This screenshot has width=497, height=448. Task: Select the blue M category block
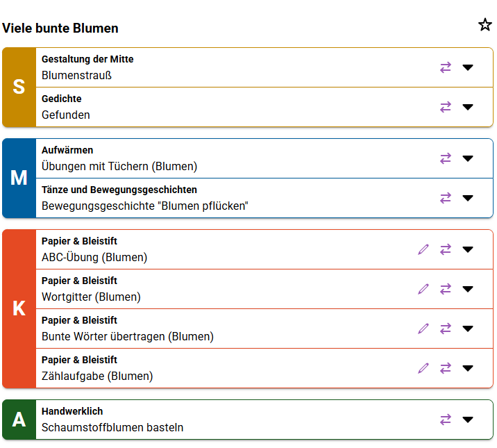[x=19, y=179]
